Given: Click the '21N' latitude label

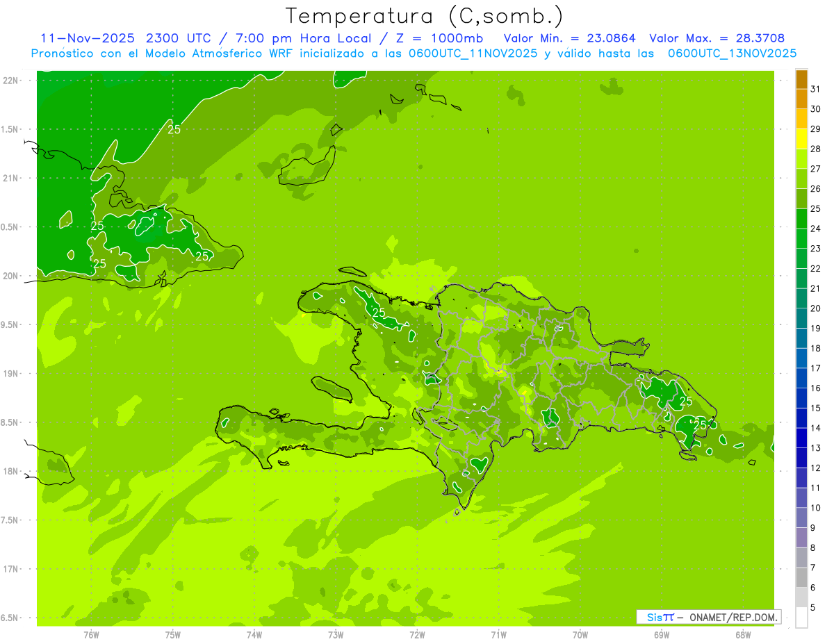Looking at the screenshot, I should [11, 178].
